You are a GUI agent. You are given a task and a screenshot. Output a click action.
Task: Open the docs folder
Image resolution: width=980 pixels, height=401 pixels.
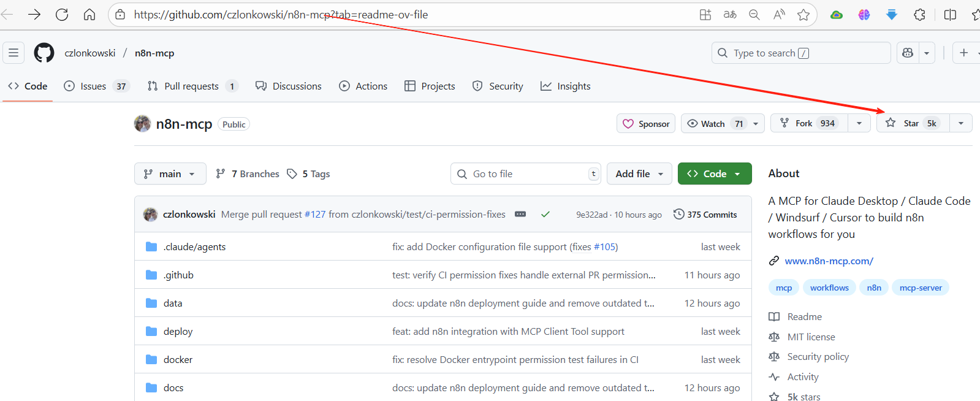click(173, 388)
